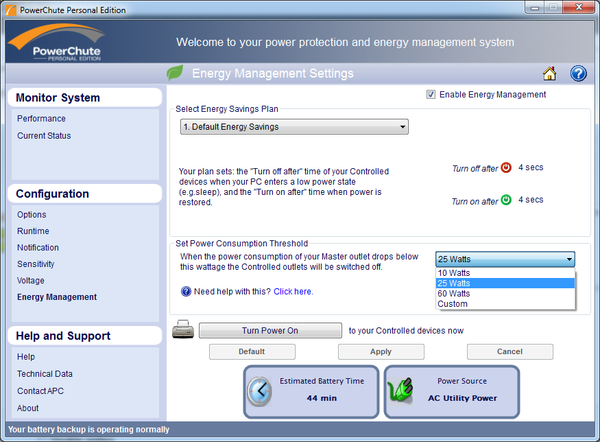Screen dimensions: 600x442
Task: Click the PowerChute logo in the header
Action: pyautogui.click(x=57, y=42)
